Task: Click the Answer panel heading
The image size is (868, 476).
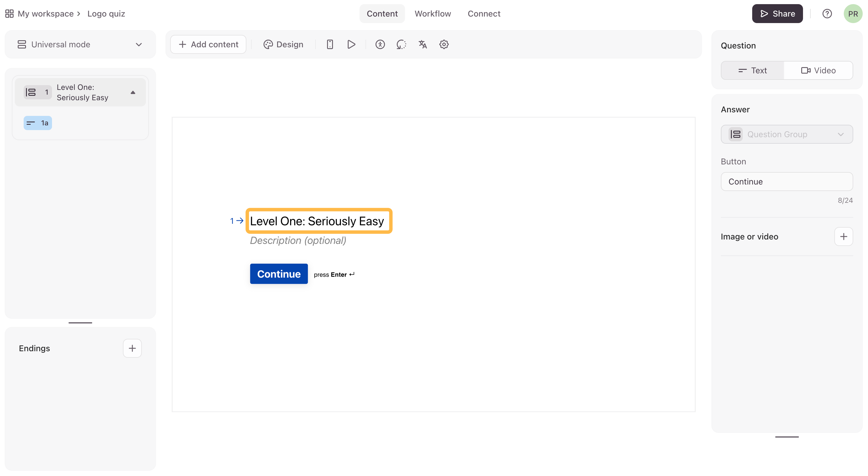Action: click(x=735, y=110)
